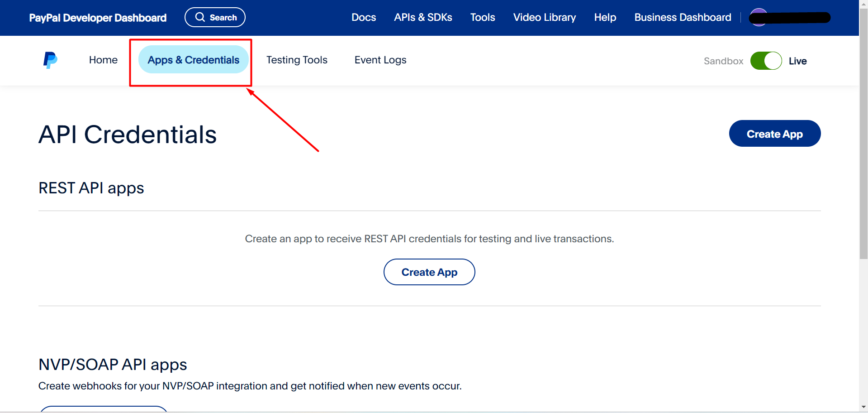Toggle the Sandbox/Live mode switch

pos(766,61)
